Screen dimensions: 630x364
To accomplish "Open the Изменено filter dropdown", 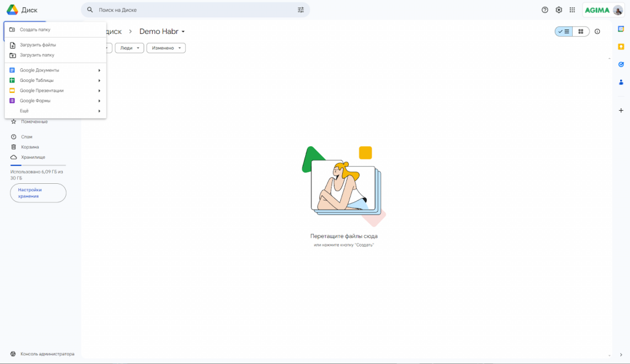I will 165,48.
